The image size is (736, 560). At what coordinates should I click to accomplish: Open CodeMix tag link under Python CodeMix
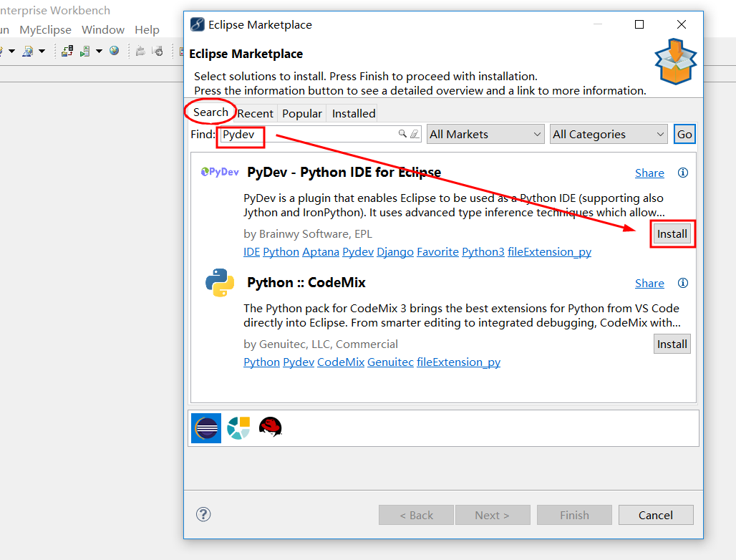(x=341, y=362)
